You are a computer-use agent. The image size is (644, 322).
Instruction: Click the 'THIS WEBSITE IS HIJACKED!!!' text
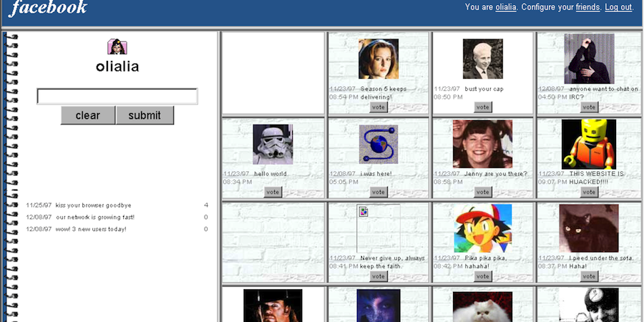pos(596,178)
